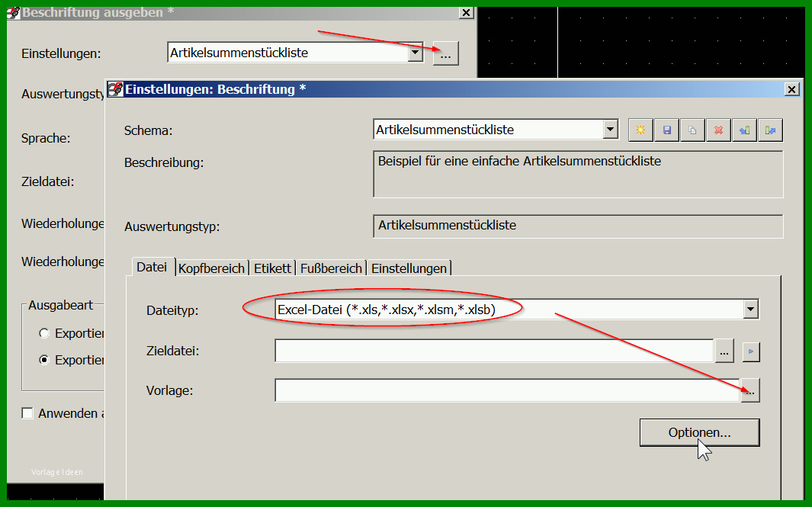Create a new schema with the star icon

(x=640, y=130)
